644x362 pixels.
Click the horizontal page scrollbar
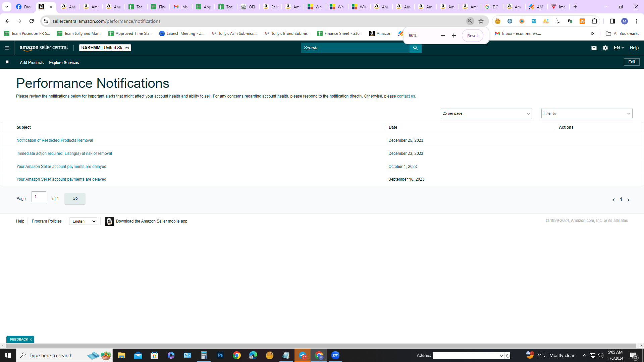(320, 346)
